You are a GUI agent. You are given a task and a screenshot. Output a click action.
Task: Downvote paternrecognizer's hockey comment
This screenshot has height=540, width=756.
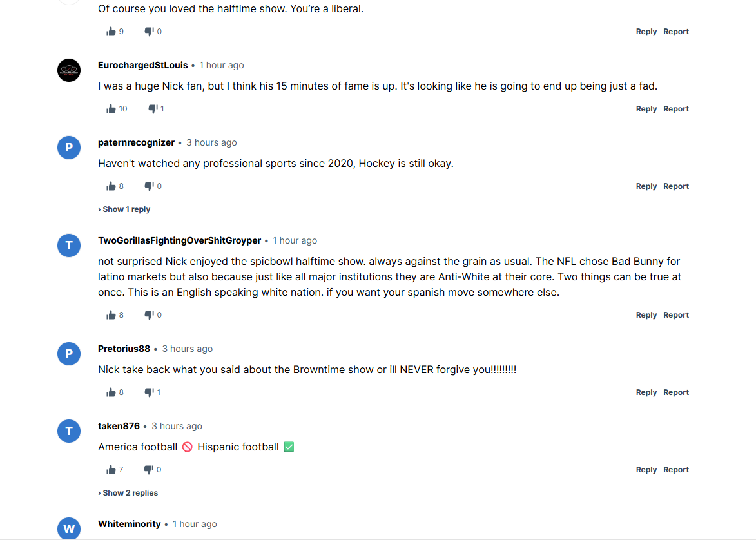point(149,186)
